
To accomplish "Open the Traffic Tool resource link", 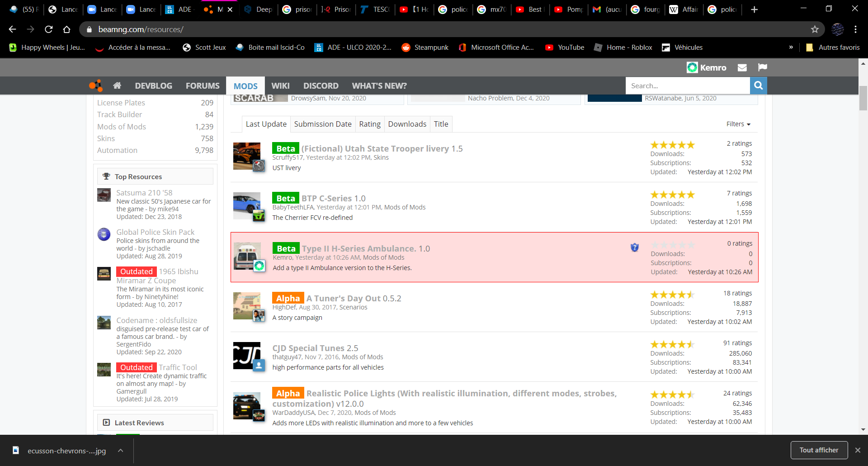I will click(178, 367).
